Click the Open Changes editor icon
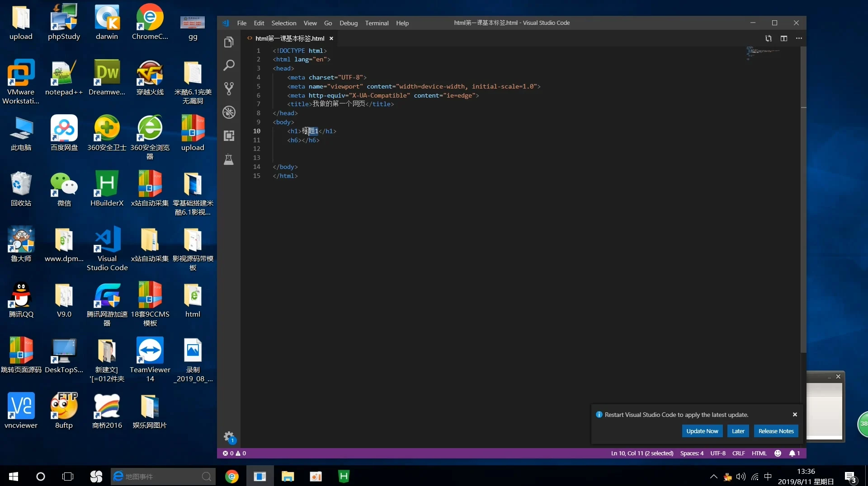Viewport: 868px width, 486px height. [x=768, y=38]
